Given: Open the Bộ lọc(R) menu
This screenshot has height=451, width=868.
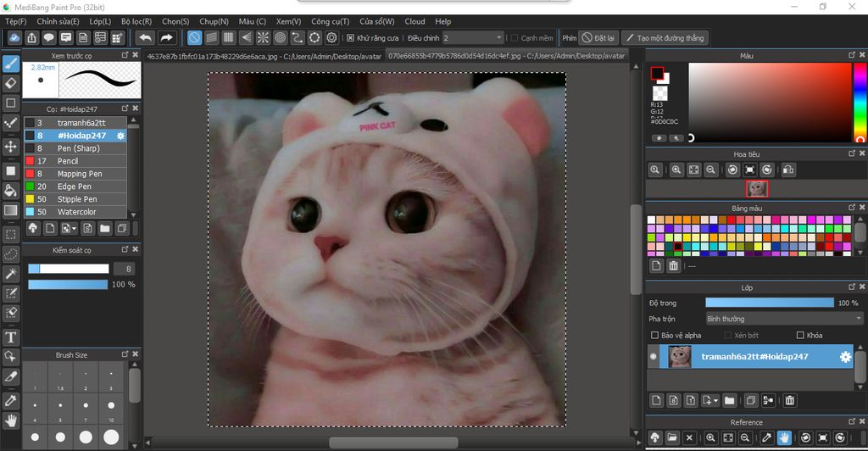Looking at the screenshot, I should (136, 21).
